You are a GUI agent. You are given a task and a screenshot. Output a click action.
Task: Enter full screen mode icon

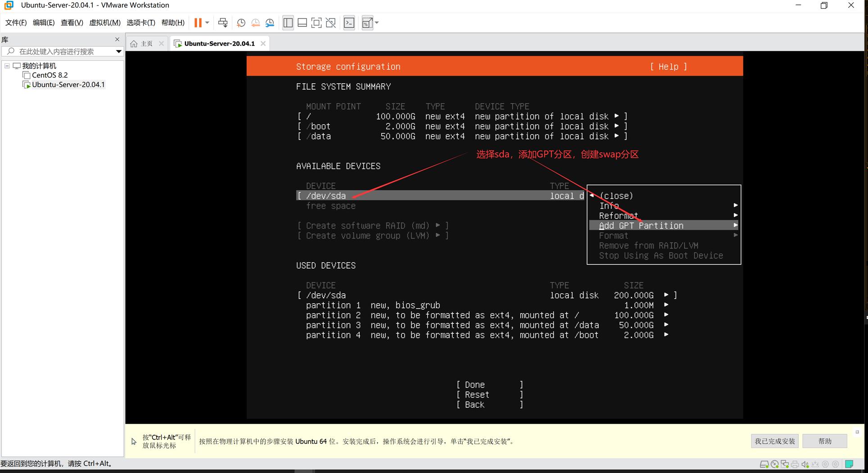[x=316, y=23]
